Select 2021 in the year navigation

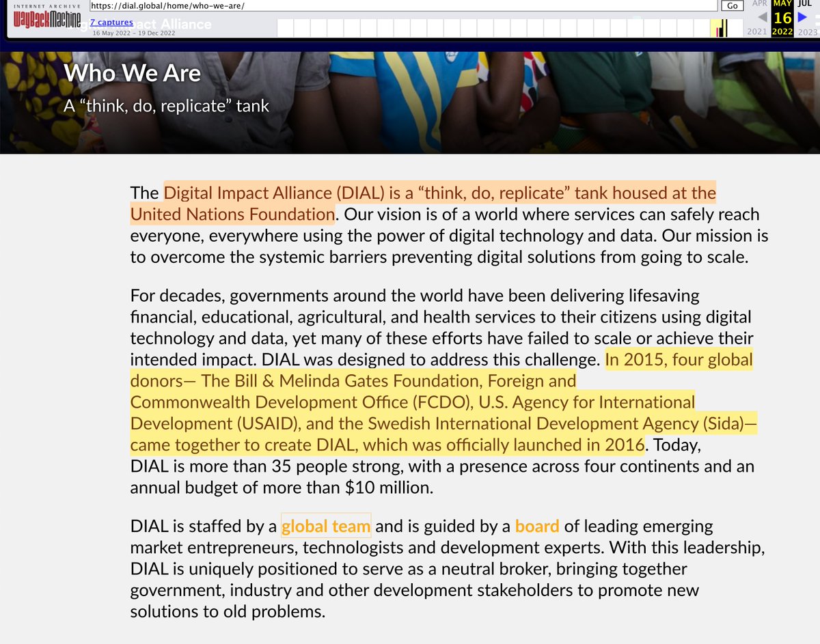(x=756, y=32)
